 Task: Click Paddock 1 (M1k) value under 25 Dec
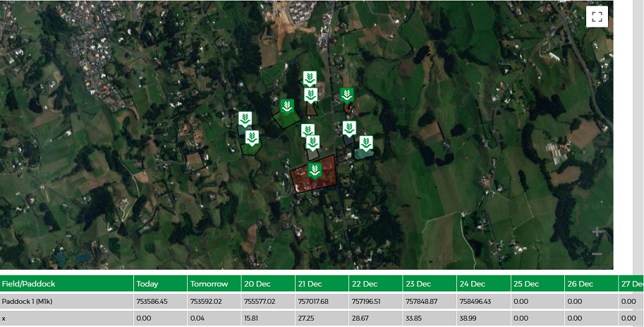[521, 302]
